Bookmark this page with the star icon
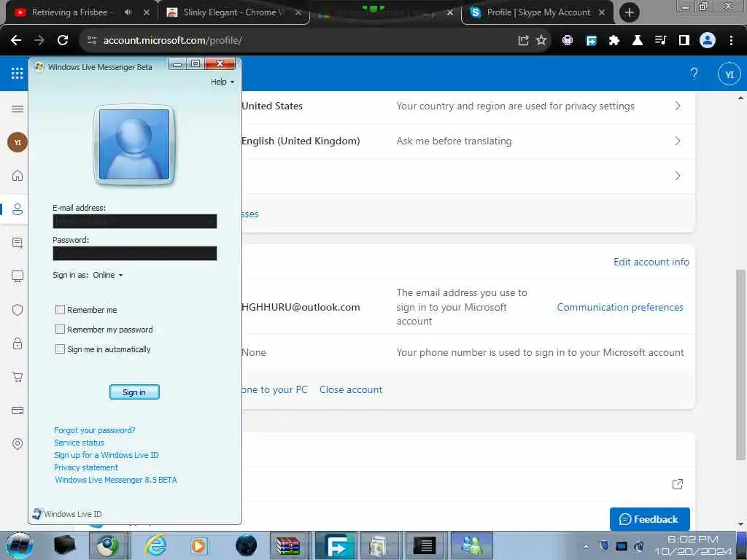 click(x=541, y=40)
